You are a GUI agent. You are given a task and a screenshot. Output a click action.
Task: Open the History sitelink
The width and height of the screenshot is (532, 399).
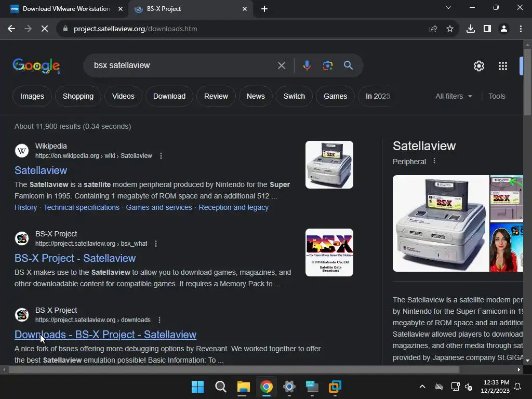point(26,207)
